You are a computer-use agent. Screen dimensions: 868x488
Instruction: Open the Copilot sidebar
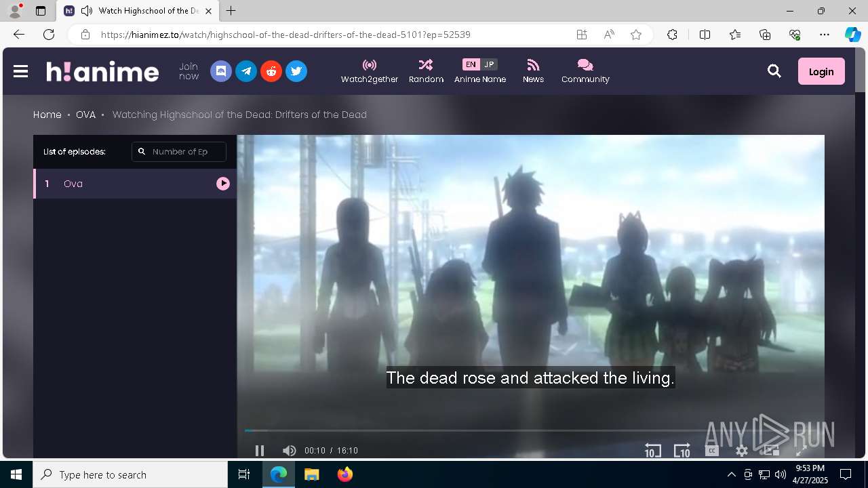[852, 35]
